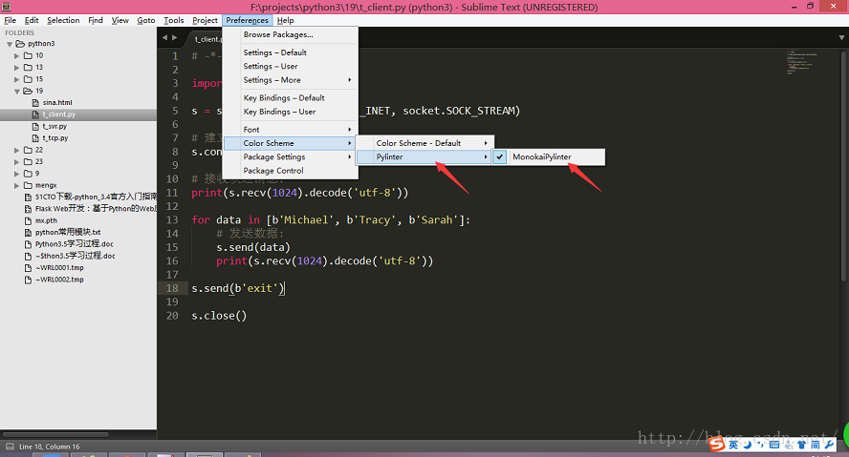
Task: Expand Color Scheme - Default submenu
Action: (x=425, y=143)
